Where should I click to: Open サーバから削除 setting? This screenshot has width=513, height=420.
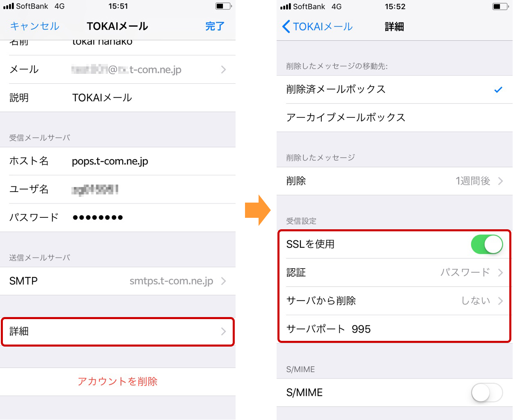click(394, 301)
